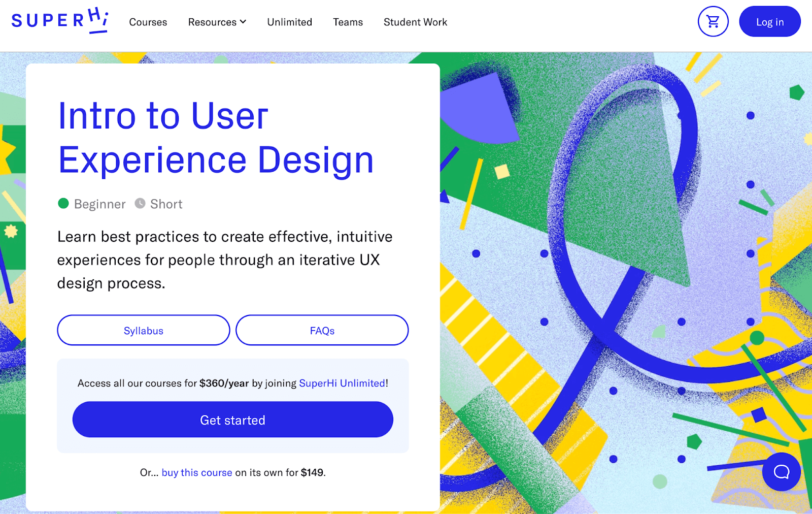812x514 pixels.
Task: Expand the Resources dropdown menu
Action: tap(217, 22)
